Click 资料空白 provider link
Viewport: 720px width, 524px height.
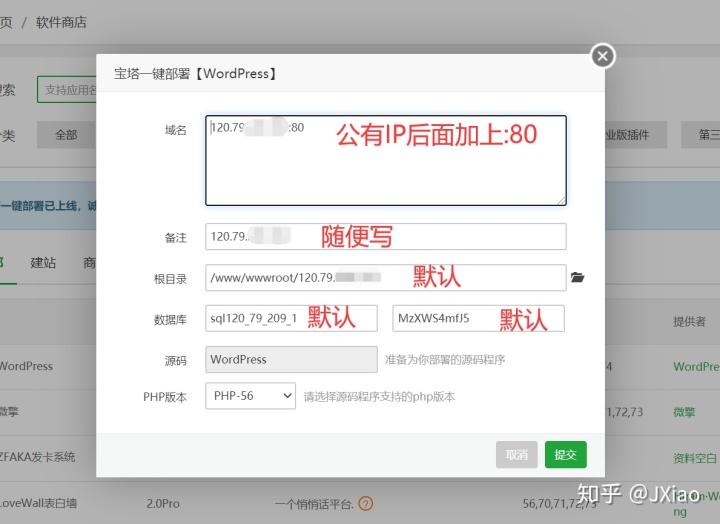click(x=695, y=458)
